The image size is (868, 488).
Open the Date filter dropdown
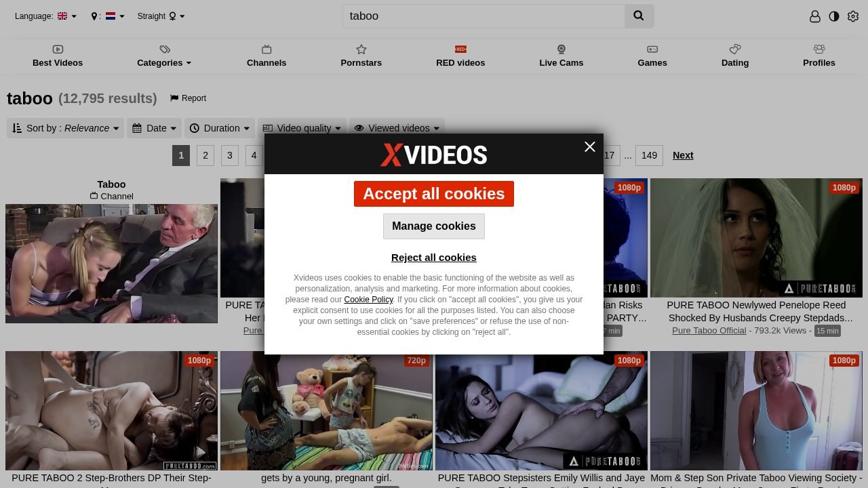155,128
